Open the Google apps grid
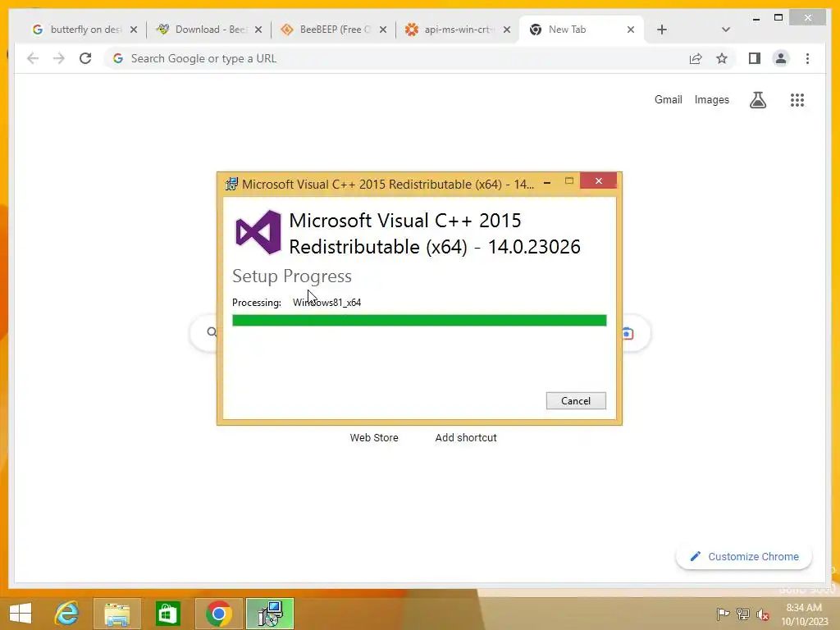 (797, 99)
